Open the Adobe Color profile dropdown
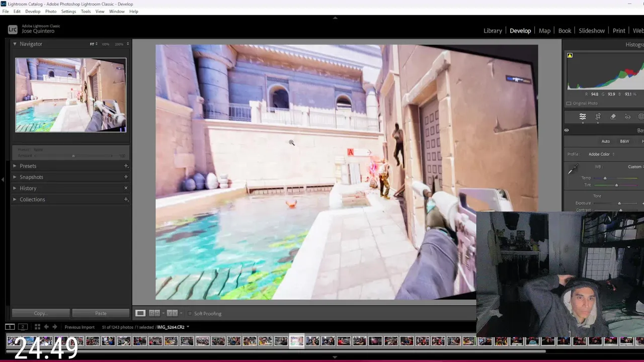Viewport: 644px width, 362px height. tap(601, 154)
